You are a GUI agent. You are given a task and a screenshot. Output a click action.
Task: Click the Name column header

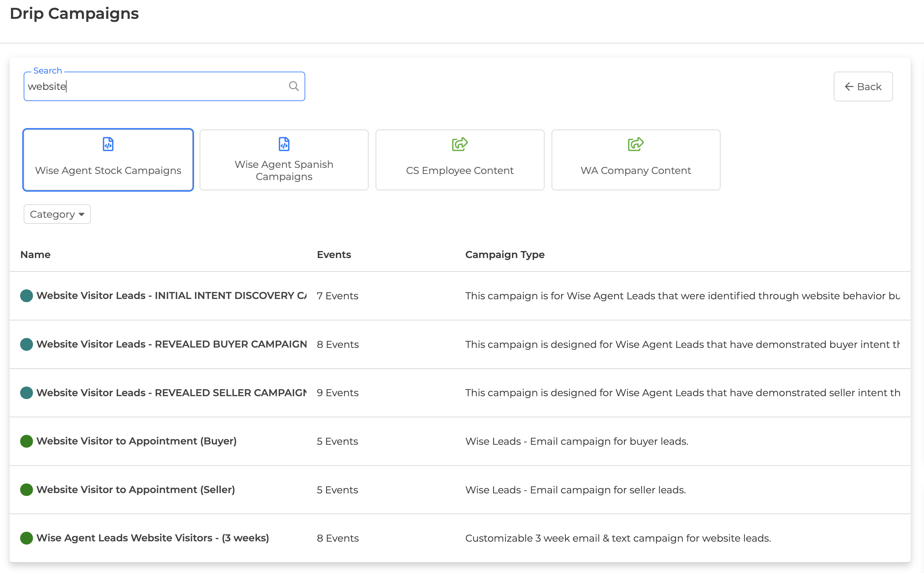pyautogui.click(x=35, y=255)
